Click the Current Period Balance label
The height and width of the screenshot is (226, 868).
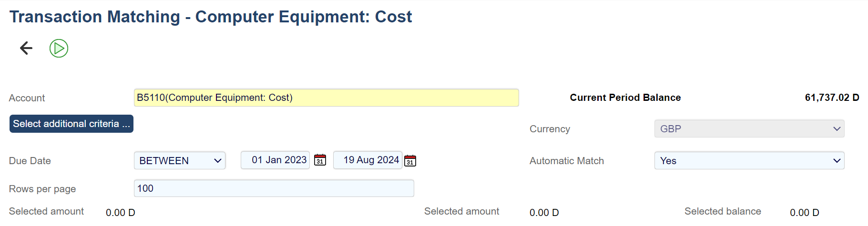(625, 98)
